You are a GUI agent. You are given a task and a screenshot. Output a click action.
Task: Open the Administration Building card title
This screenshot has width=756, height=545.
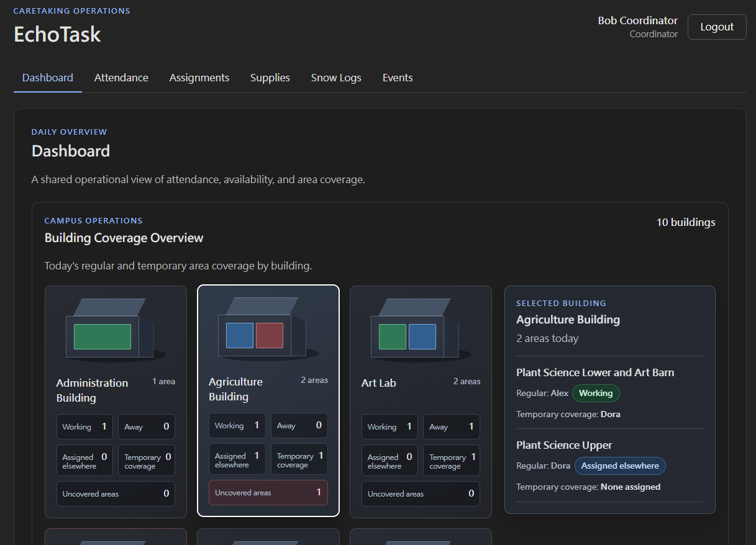92,390
